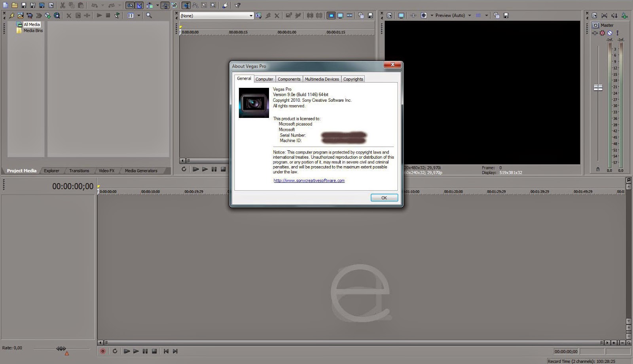Switch to the Explorer tab

click(51, 171)
